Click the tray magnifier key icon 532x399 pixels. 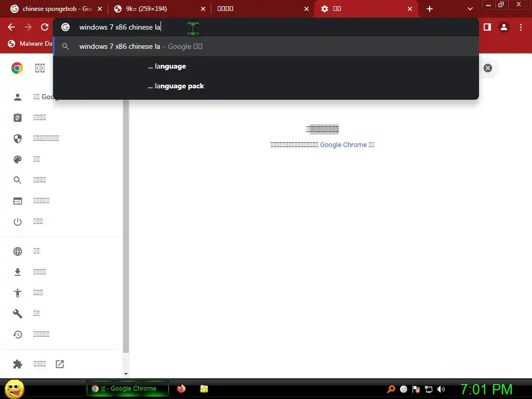[x=391, y=389]
